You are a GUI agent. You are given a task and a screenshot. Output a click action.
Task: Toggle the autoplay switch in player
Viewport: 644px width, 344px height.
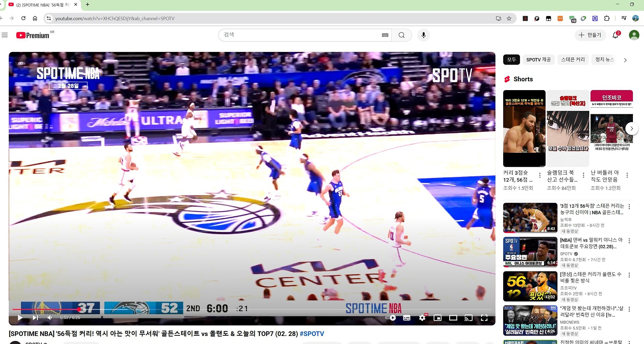[x=391, y=318]
